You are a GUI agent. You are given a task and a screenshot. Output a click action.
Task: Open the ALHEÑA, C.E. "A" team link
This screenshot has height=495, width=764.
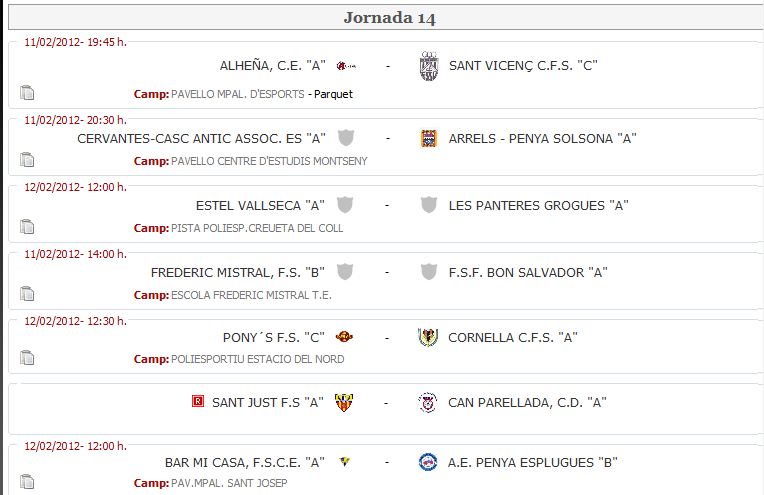click(x=272, y=66)
